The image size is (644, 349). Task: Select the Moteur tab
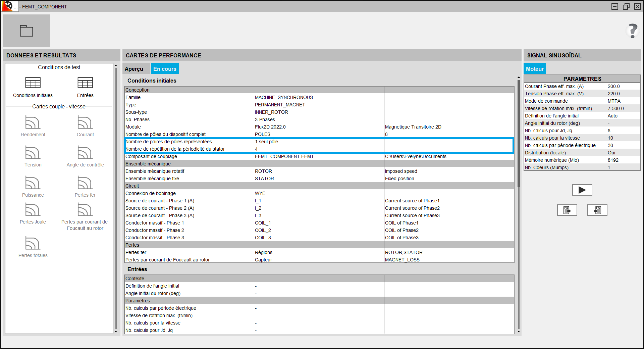pos(535,69)
